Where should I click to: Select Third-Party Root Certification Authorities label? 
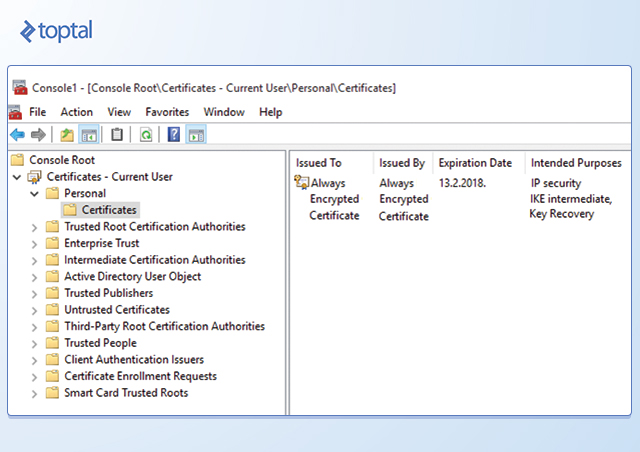(x=164, y=326)
